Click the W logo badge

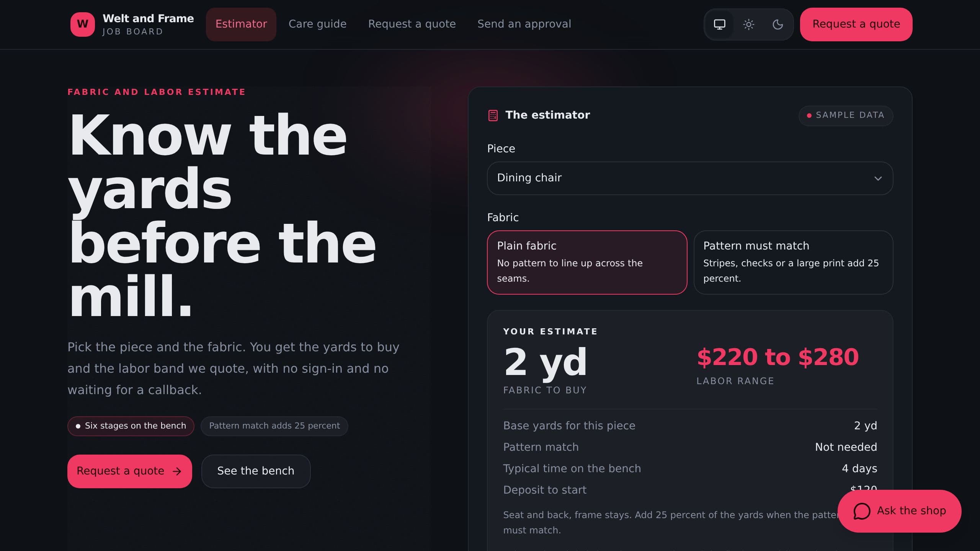point(82,24)
